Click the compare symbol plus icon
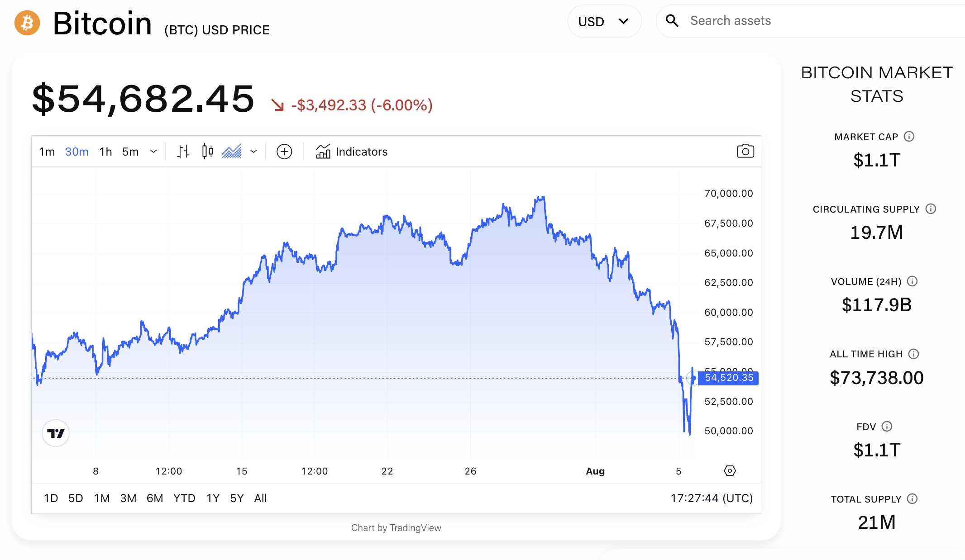 tap(284, 152)
